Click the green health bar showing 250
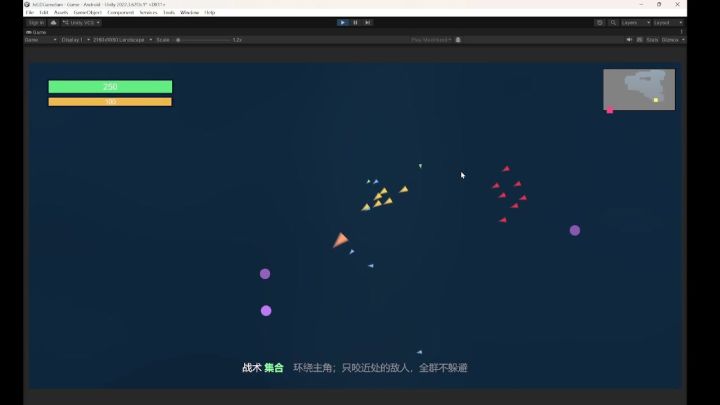This screenshot has width=720, height=405. pyautogui.click(x=110, y=87)
